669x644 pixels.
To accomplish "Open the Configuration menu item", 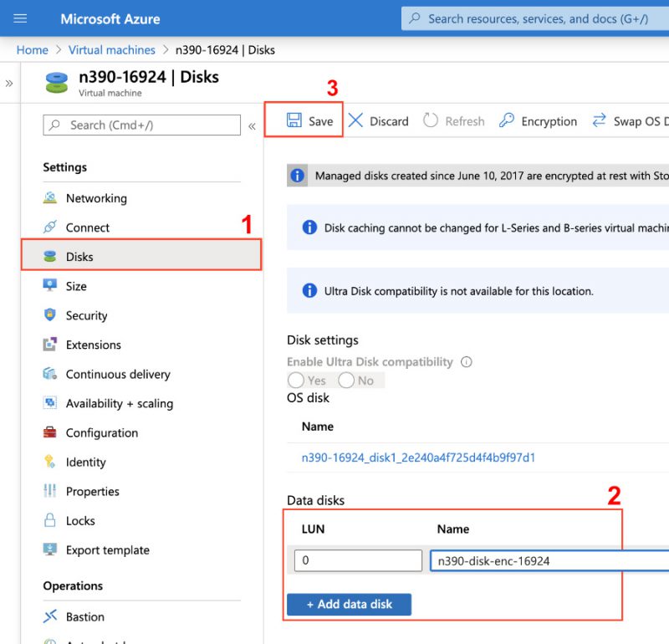I will 101,432.
